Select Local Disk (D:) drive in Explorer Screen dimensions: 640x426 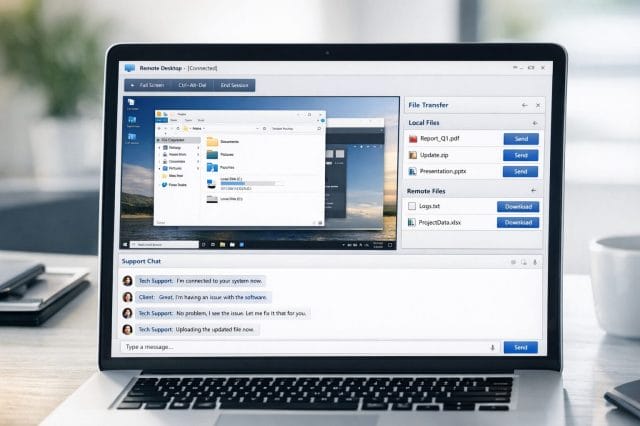[x=224, y=199]
